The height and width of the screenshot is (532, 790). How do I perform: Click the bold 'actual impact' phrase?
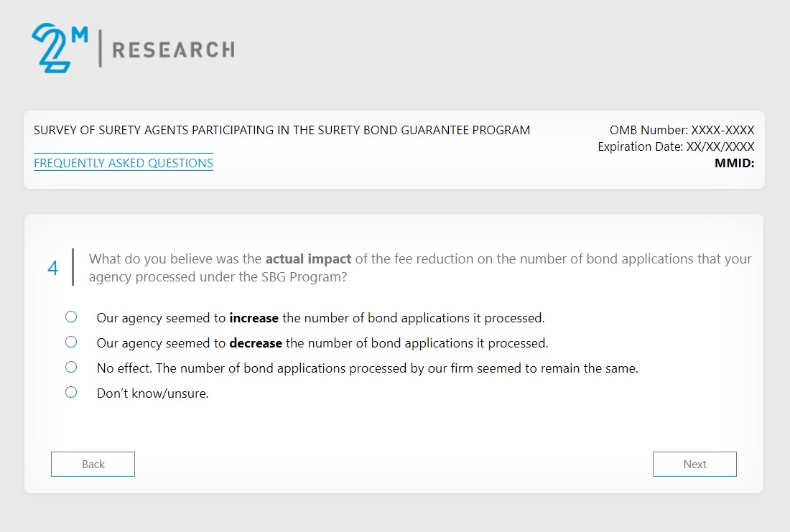click(308, 259)
